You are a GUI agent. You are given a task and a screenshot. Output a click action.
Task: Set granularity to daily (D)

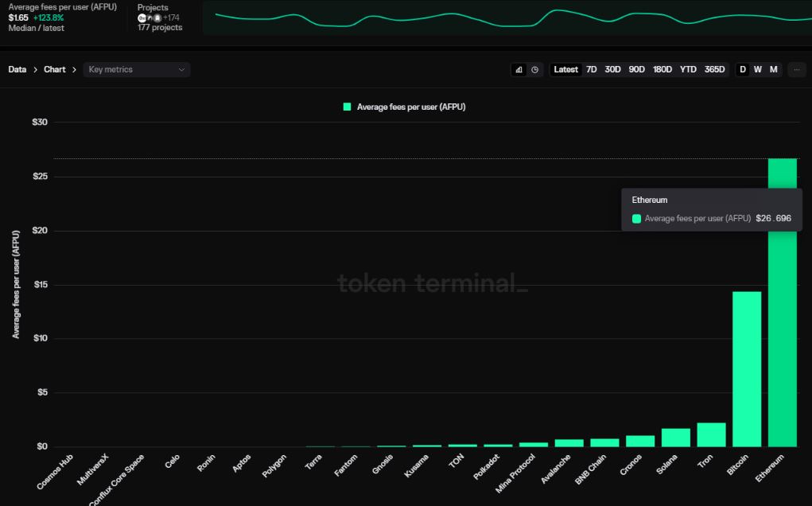click(x=743, y=69)
